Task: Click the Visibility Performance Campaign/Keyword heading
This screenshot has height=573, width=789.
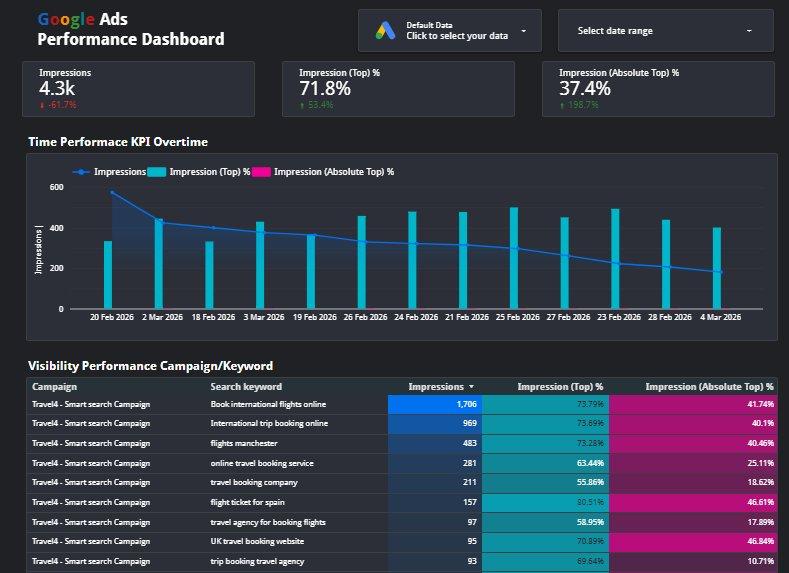Action: tap(150, 366)
